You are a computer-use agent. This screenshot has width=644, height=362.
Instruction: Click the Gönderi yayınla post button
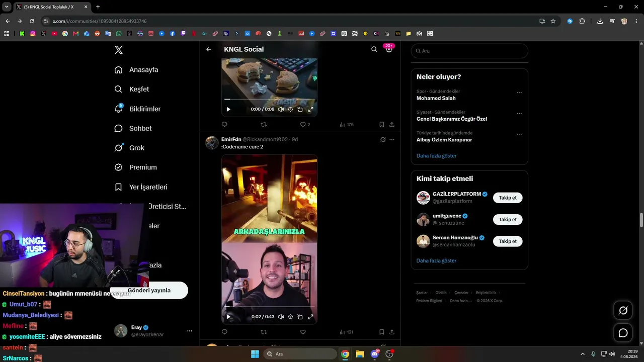point(149,291)
